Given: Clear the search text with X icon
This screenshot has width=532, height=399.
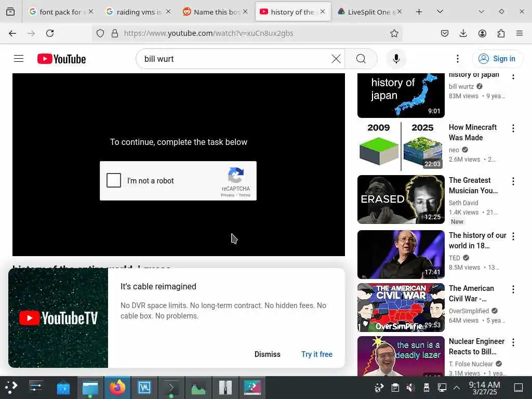Looking at the screenshot, I should (x=336, y=59).
